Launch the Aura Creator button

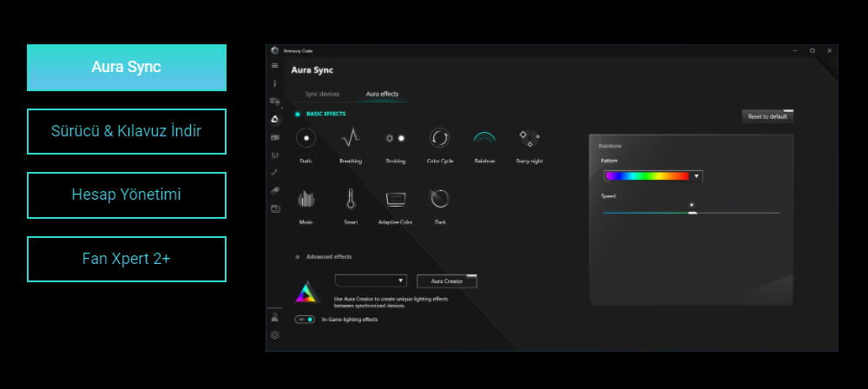click(x=447, y=281)
